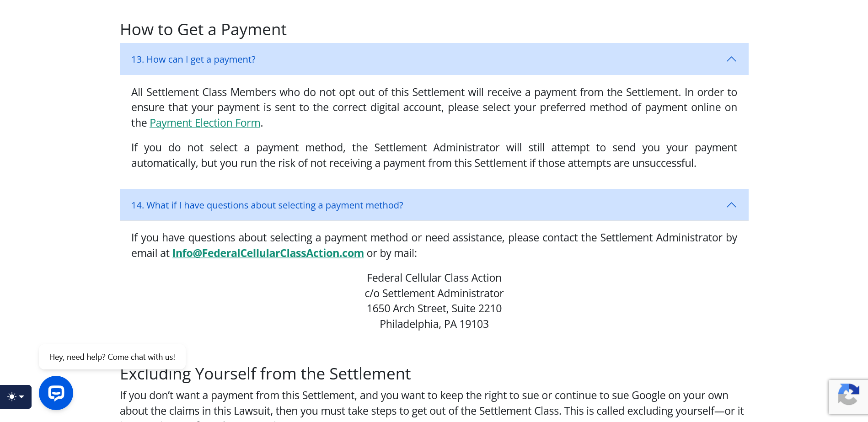
Task: Click the "c/o Settlement Administrator" line
Action: (x=434, y=294)
